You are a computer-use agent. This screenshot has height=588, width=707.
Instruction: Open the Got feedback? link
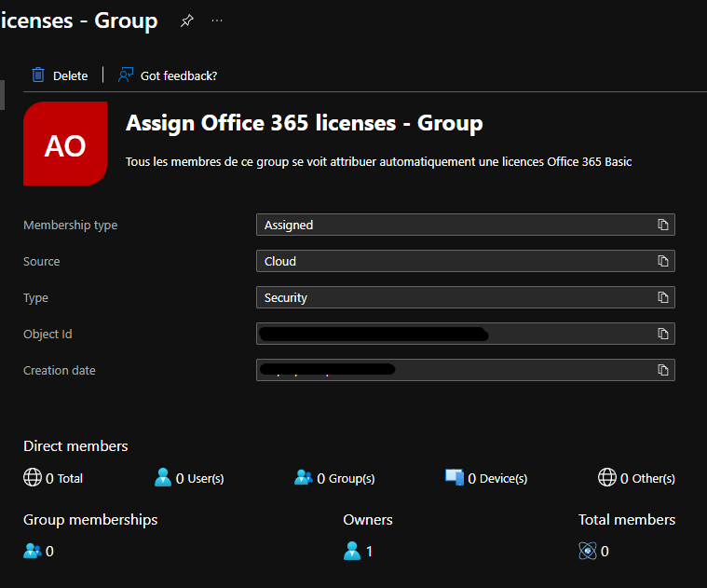[179, 75]
